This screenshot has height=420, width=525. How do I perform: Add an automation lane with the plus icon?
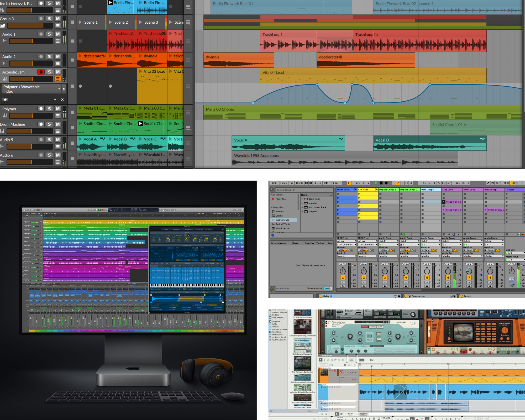[x=55, y=100]
